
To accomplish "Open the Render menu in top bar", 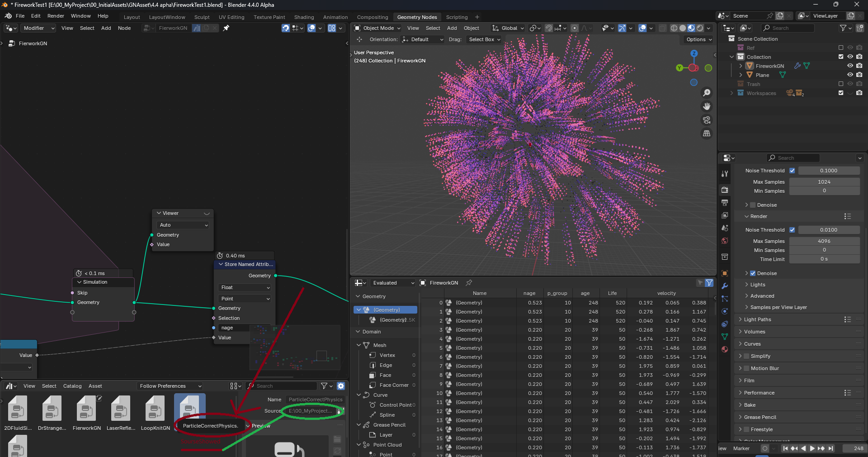I will coord(56,16).
